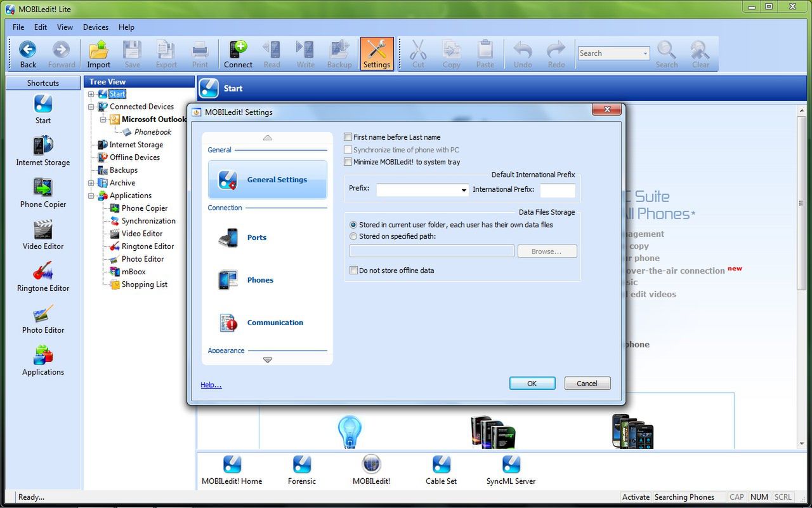The width and height of the screenshot is (812, 508).
Task: Select Synchronization in Tree View
Action: tap(148, 221)
